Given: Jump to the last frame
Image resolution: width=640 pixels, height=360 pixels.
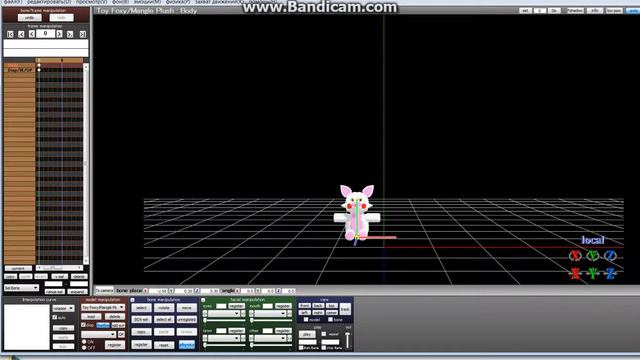Looking at the screenshot, I should (82, 34).
